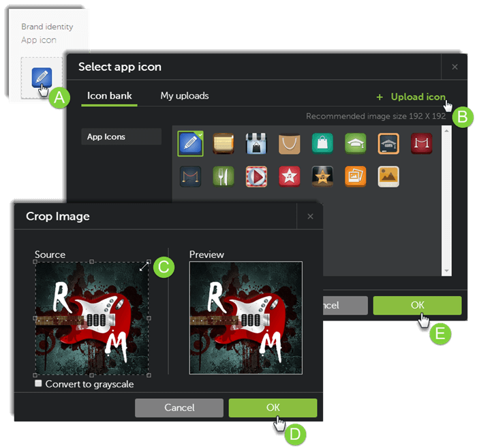Screen dimensions: 477x448
Task: Select the wooden notepad icon
Action: pos(223,143)
